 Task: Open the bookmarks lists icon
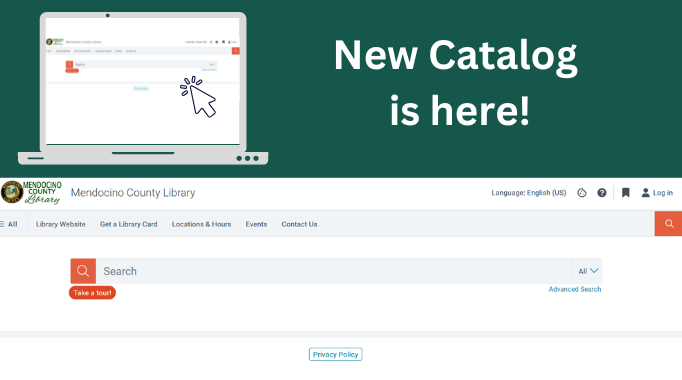pos(625,193)
